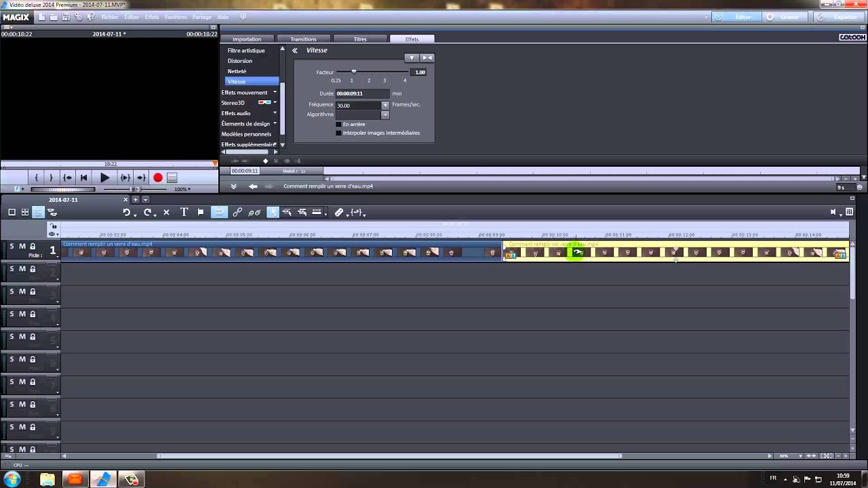The height and width of the screenshot is (488, 868).
Task: Jump to range end button
Action: point(141,178)
